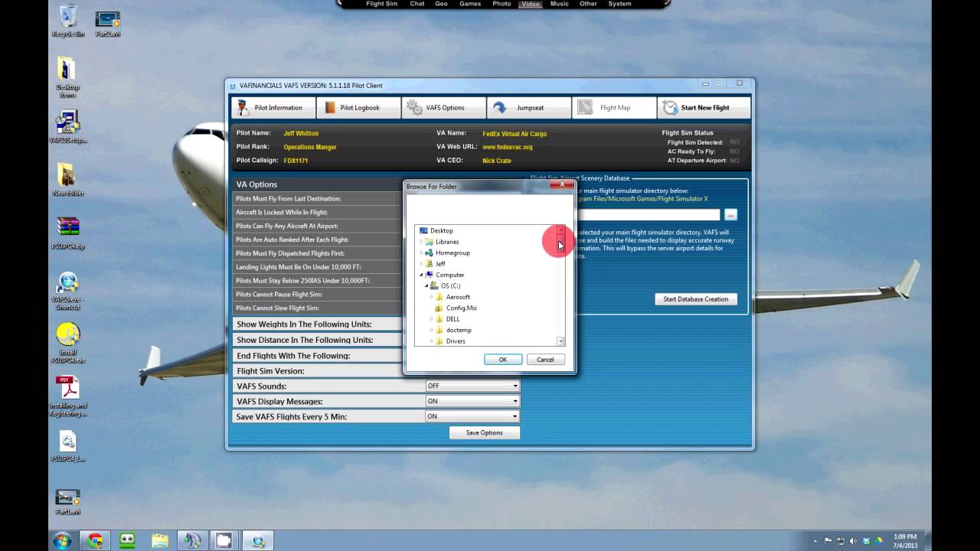Select the Installing and Registering PDF icon

tap(67, 396)
